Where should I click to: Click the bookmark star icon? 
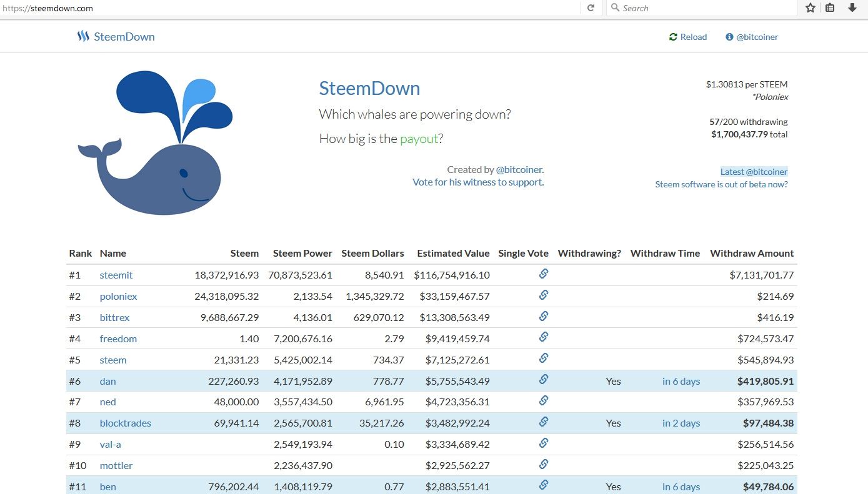click(x=811, y=8)
